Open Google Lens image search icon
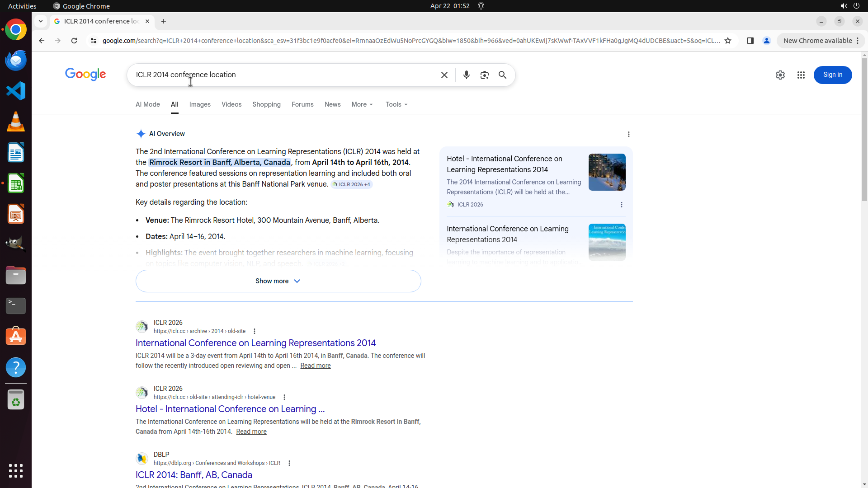The image size is (868, 488). tap(484, 75)
